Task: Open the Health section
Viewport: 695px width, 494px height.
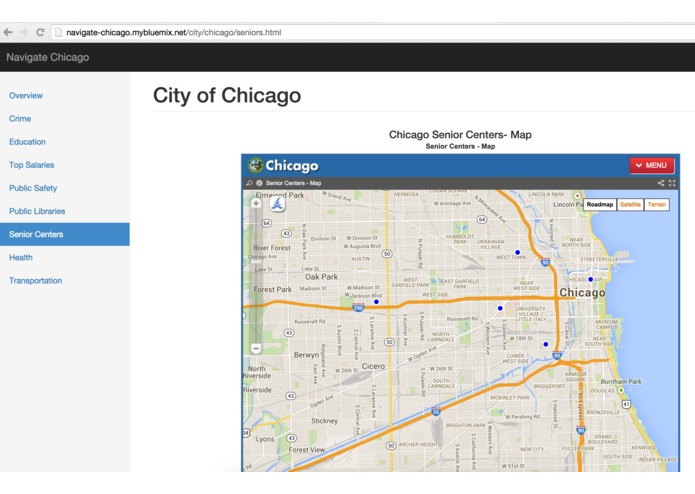Action: [x=21, y=257]
